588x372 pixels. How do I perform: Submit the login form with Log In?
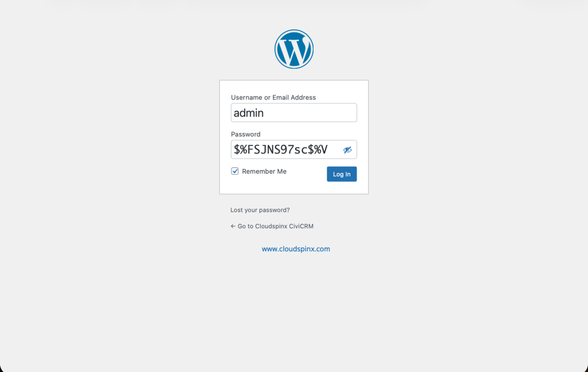click(x=342, y=174)
